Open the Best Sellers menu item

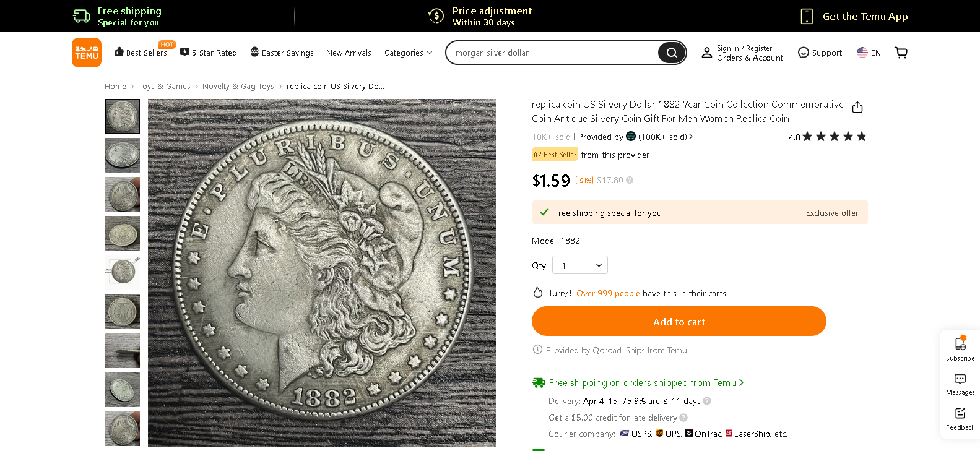(141, 53)
